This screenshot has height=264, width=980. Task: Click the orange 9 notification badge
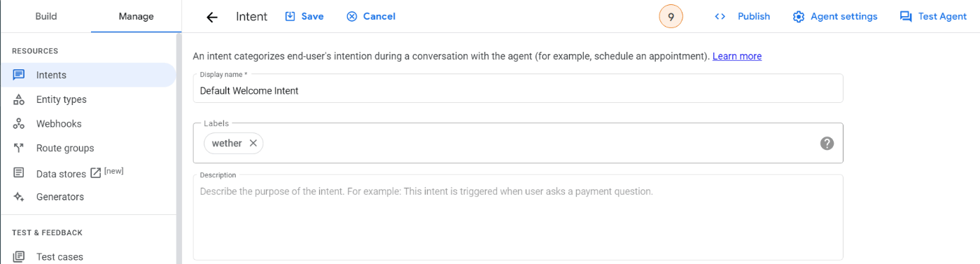pos(671,17)
